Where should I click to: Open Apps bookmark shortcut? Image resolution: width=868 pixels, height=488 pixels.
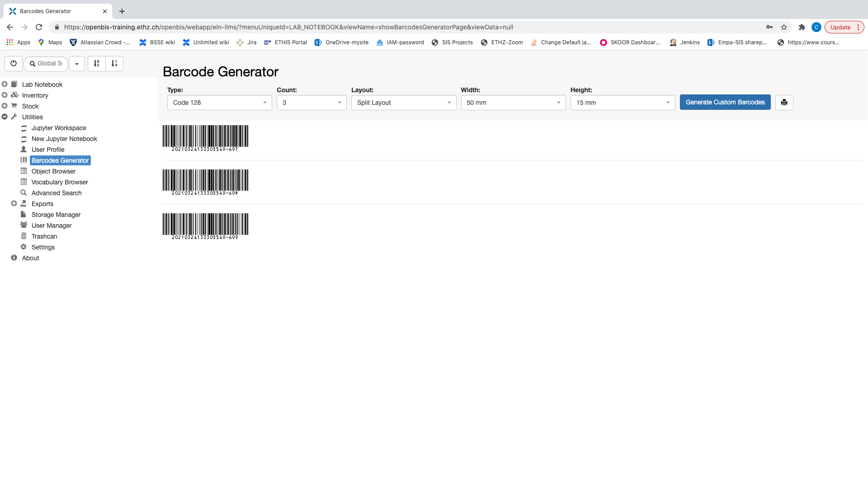18,42
